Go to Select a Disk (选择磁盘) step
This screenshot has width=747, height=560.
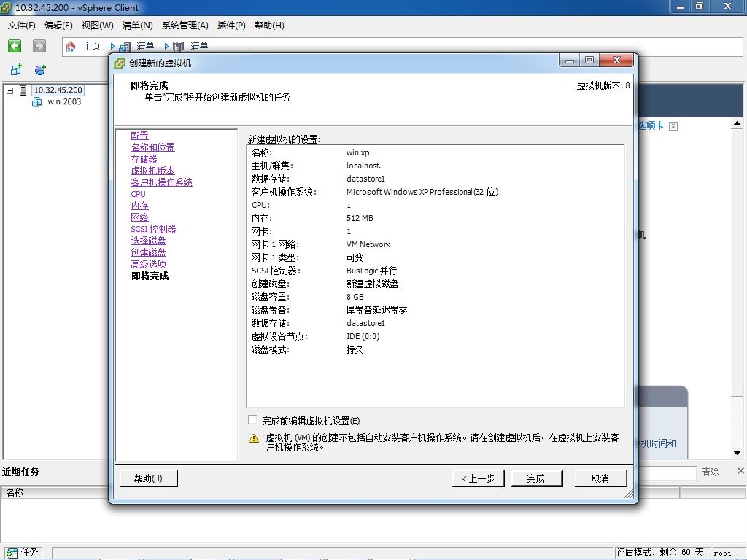pyautogui.click(x=149, y=241)
